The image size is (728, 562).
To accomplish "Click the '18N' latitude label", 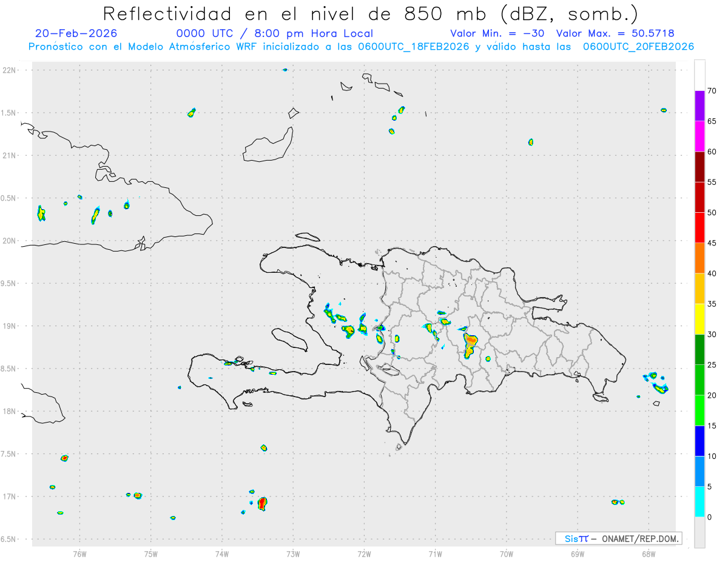I will (10, 412).
